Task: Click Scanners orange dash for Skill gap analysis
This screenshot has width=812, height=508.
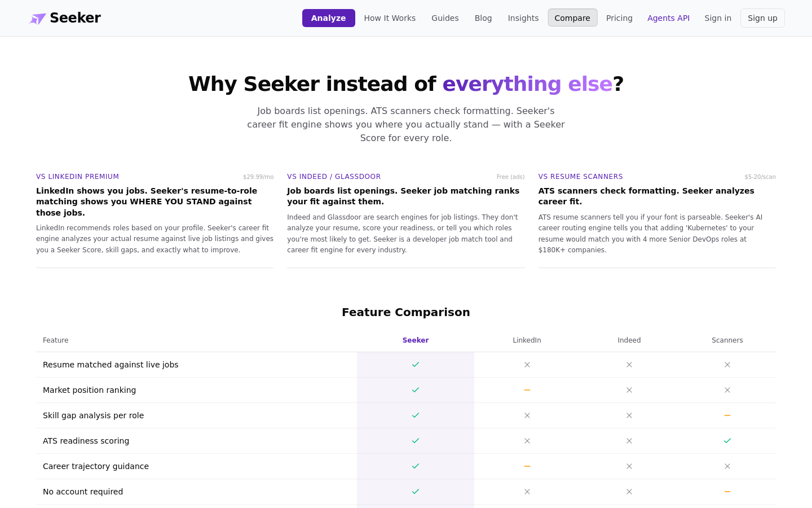Action: (727, 415)
